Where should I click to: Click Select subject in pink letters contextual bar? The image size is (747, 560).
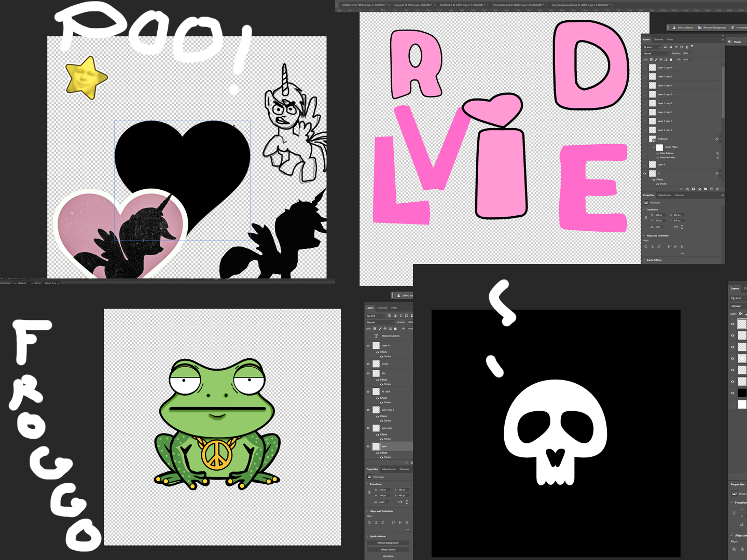click(683, 27)
